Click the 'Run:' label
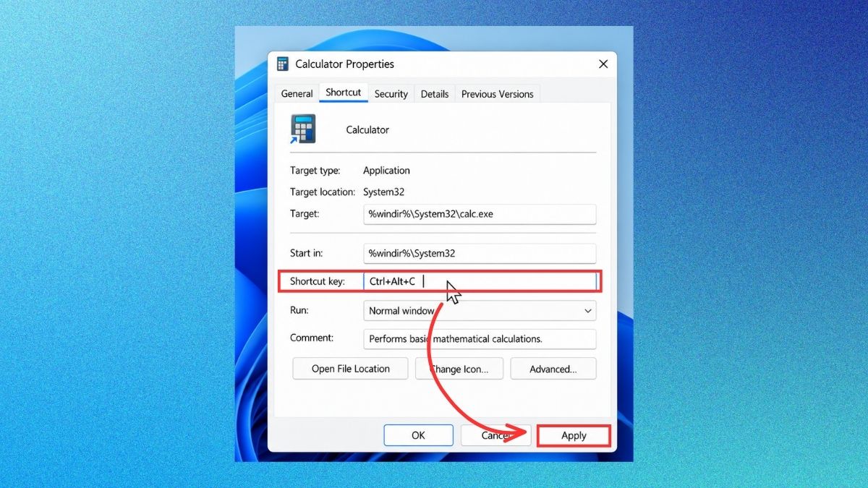 click(299, 310)
